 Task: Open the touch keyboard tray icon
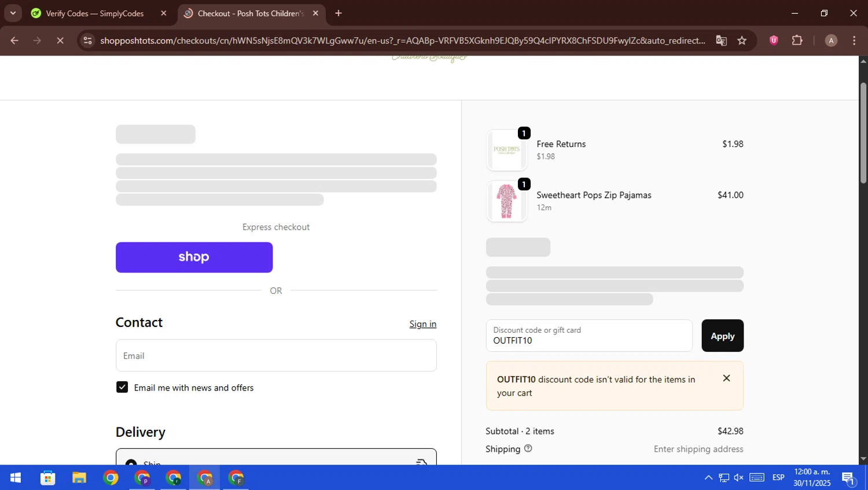click(x=757, y=477)
